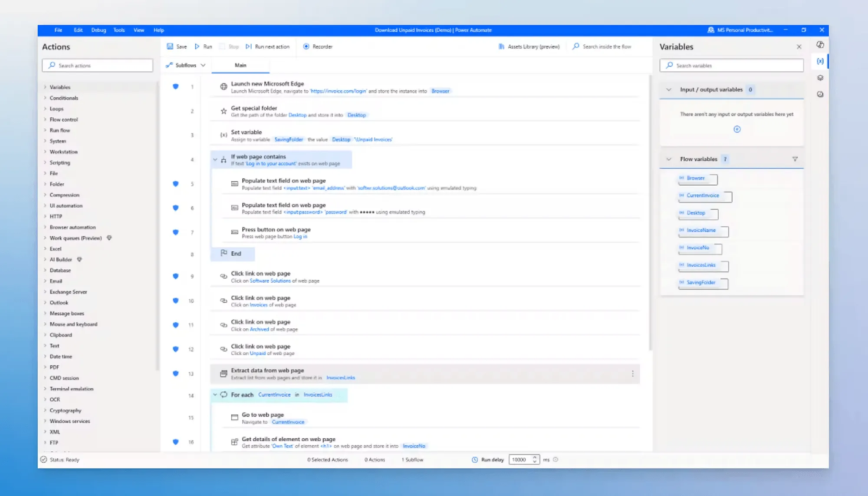The width and height of the screenshot is (868, 496).
Task: Click the https://invoice.com/login link in step 1
Action: point(339,91)
